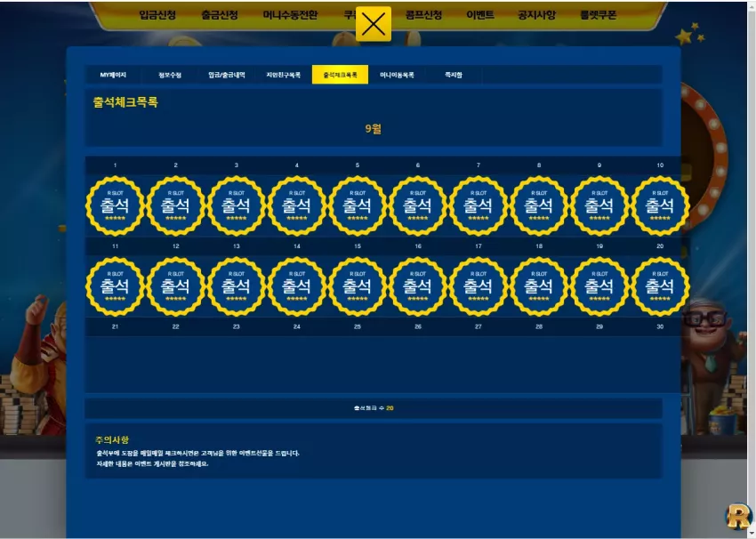Click the day 8 출석 stamp badge
This screenshot has height=539, width=756.
pyautogui.click(x=539, y=205)
